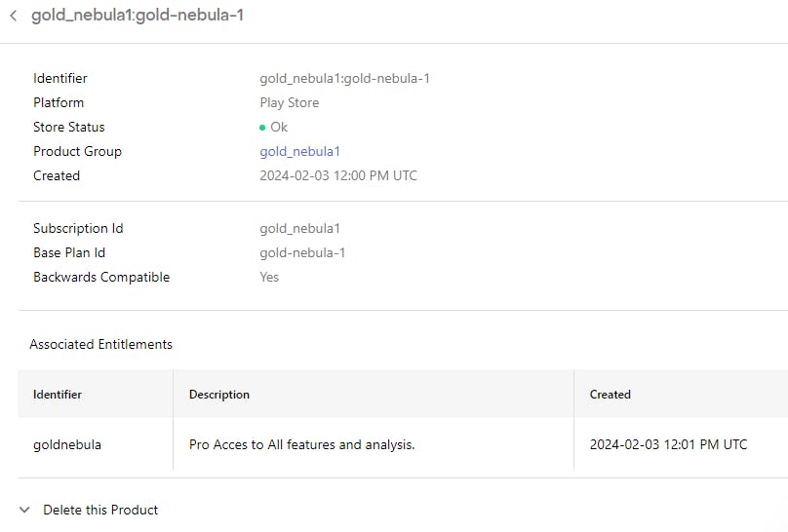This screenshot has height=532, width=788.
Task: Click the Created column header in the table
Action: click(x=611, y=395)
